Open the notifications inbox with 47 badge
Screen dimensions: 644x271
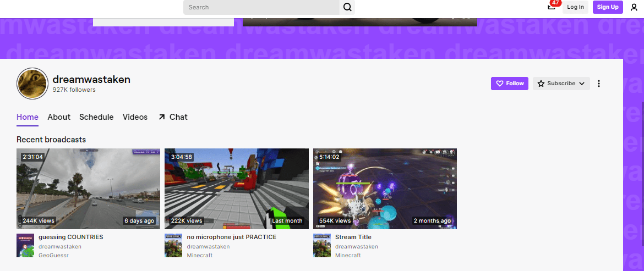tap(552, 6)
